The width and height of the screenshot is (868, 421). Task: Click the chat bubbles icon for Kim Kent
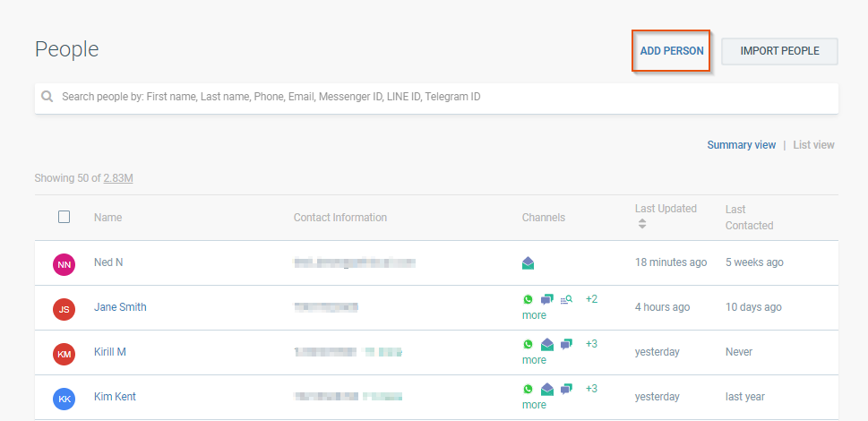coord(566,390)
